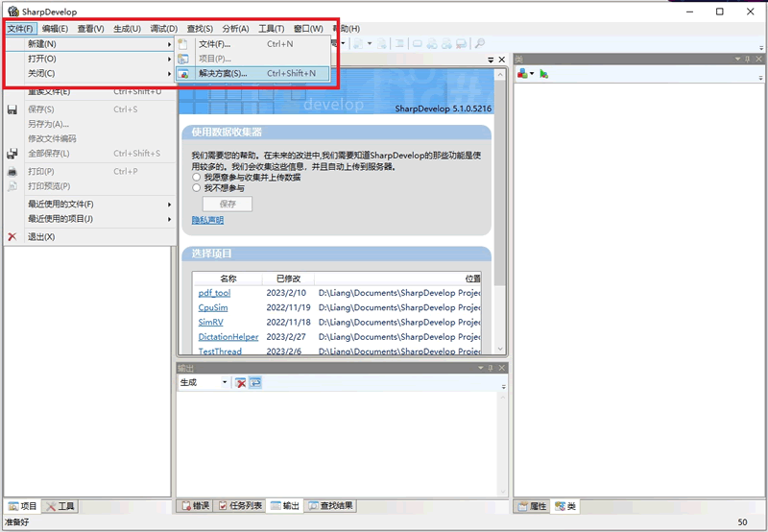Click the New Project icon in submenu

coord(183,59)
